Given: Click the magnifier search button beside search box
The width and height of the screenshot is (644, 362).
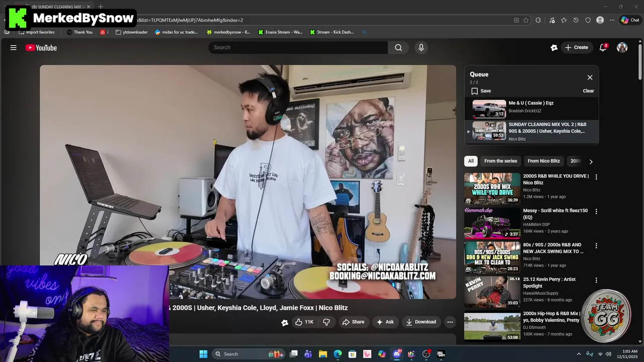Looking at the screenshot, I should [398, 47].
